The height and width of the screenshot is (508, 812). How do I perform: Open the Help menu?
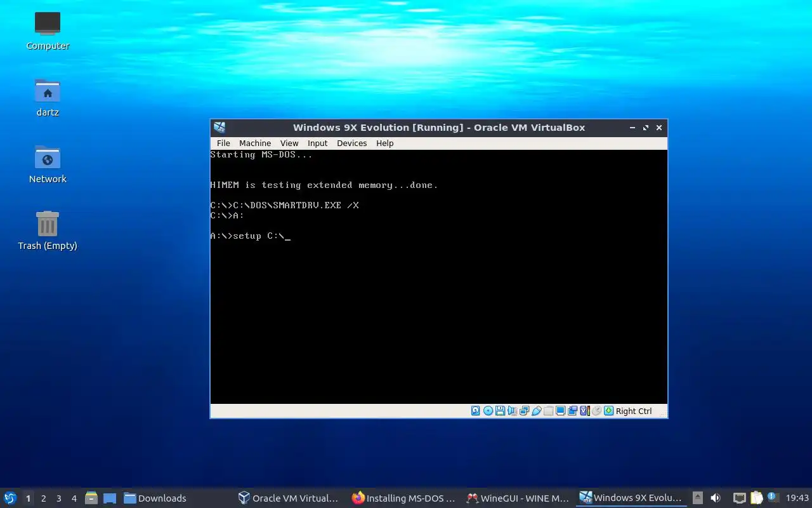(x=384, y=143)
